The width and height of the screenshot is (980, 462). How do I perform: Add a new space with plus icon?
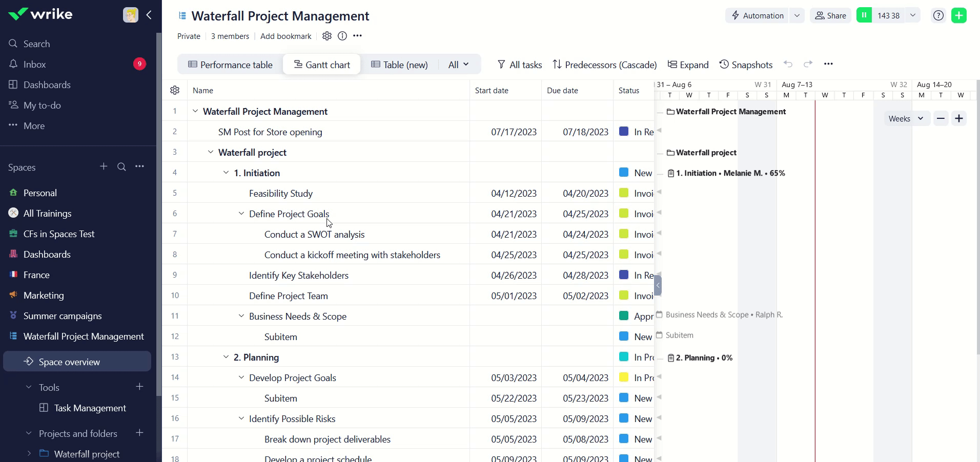click(x=104, y=166)
